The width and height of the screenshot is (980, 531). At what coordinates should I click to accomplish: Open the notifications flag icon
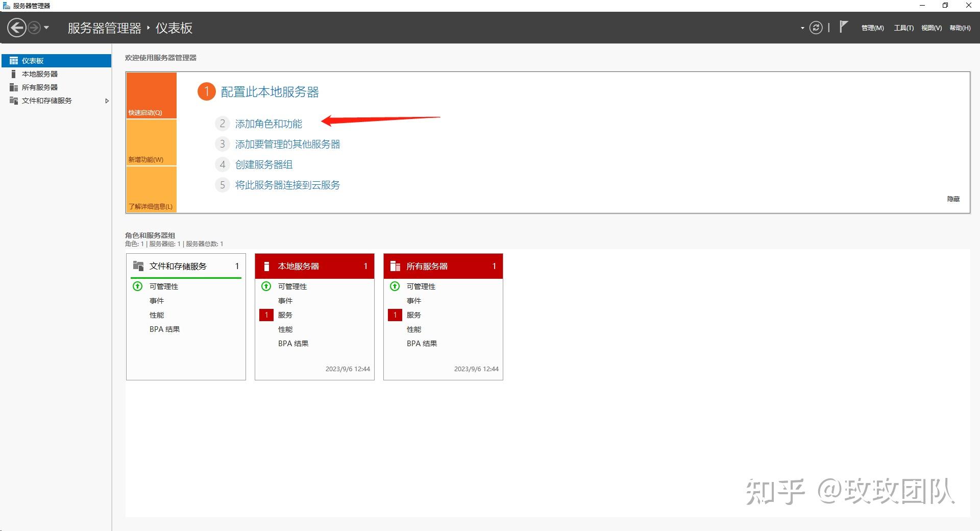(x=844, y=27)
